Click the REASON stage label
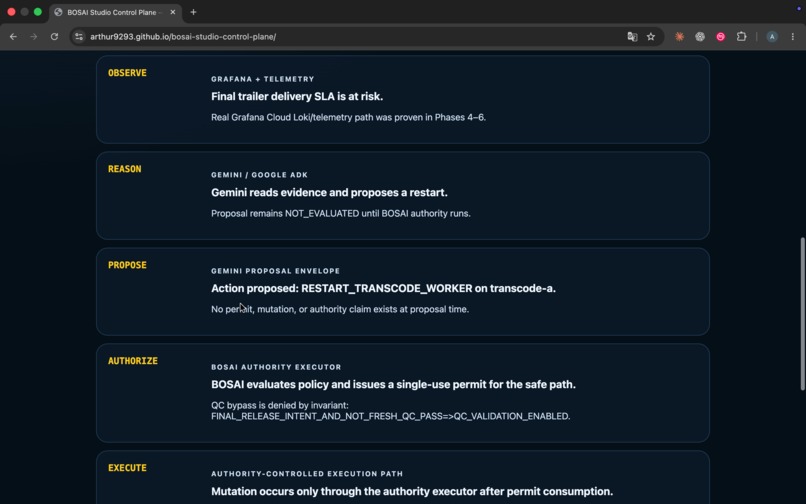This screenshot has height=504, width=806. pos(124,169)
